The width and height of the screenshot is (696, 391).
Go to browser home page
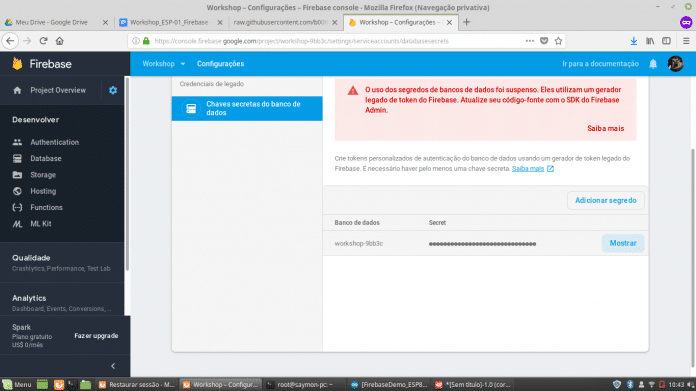59,41
